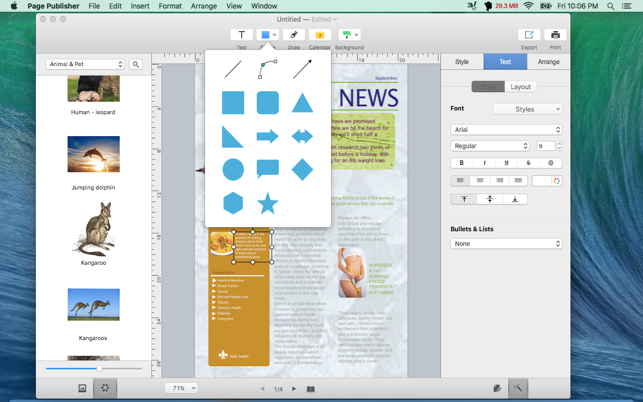Click the Export icon in the toolbar

click(528, 35)
